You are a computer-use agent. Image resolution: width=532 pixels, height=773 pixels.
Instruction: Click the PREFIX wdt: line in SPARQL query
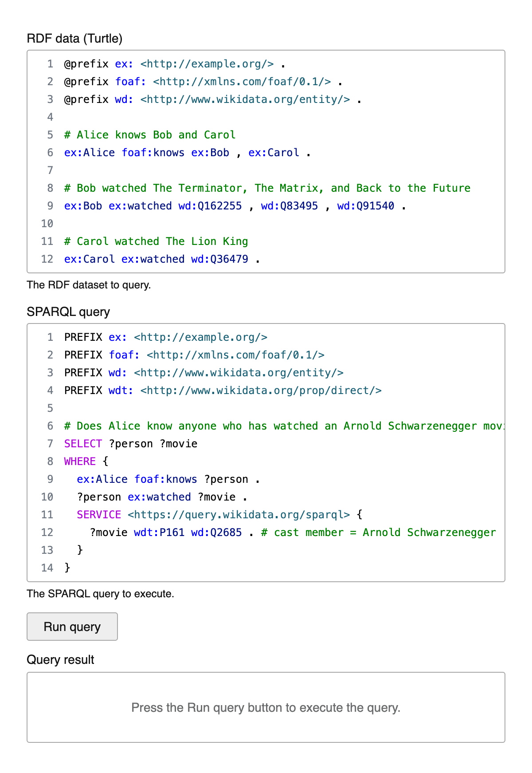point(223,390)
